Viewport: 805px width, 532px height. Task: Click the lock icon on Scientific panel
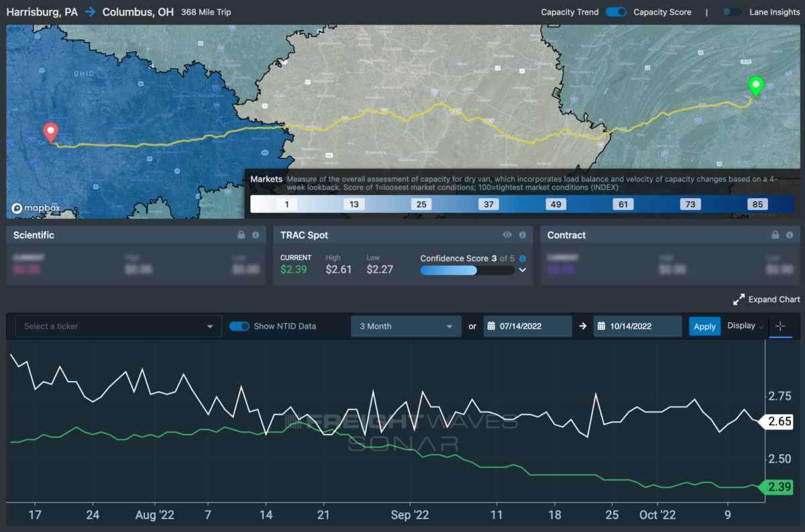click(241, 235)
